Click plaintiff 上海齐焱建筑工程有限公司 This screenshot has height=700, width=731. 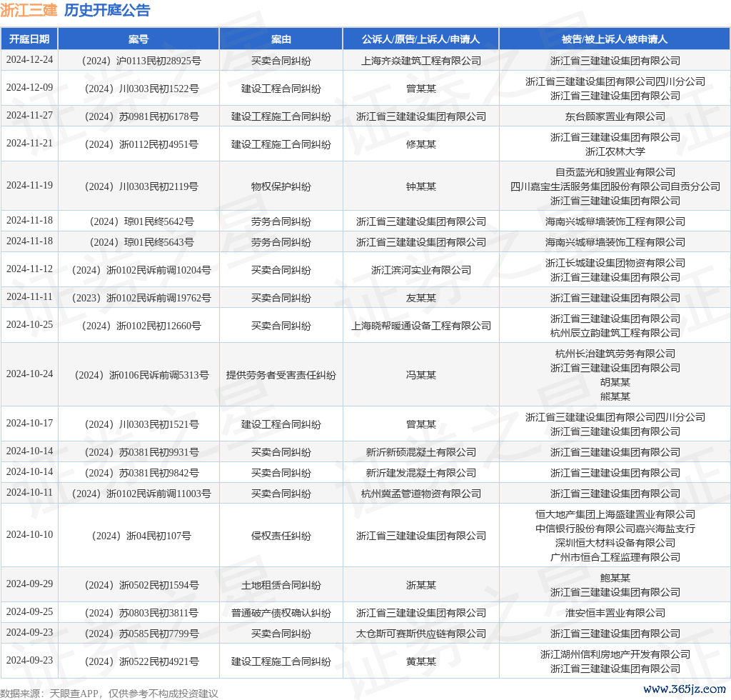coord(421,61)
